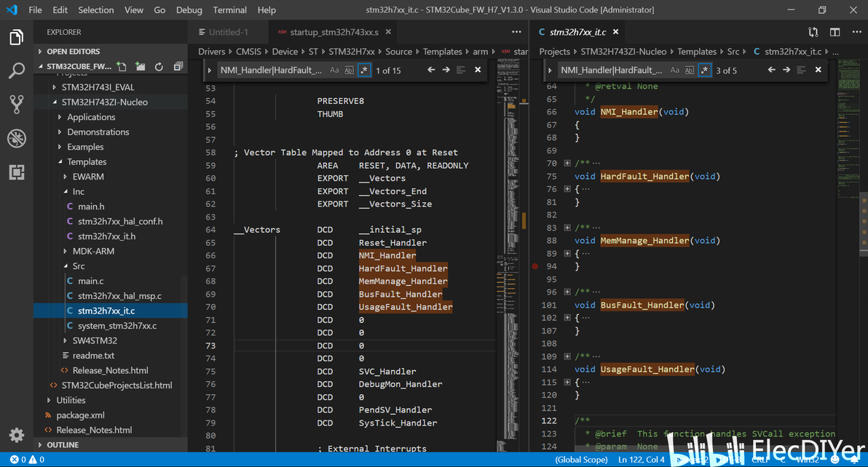
Task: Toggle Match Case in left find widget
Action: click(x=334, y=70)
